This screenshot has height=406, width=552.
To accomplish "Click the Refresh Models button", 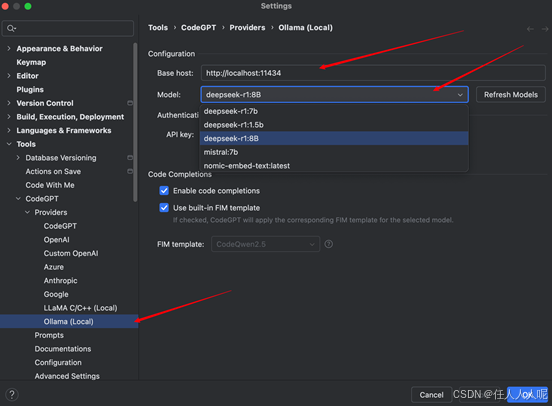I will (x=510, y=95).
